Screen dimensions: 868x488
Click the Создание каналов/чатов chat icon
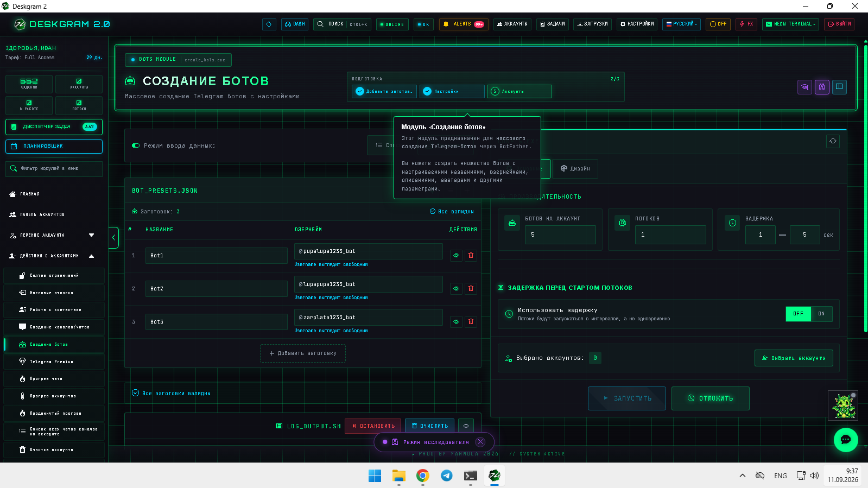22,327
